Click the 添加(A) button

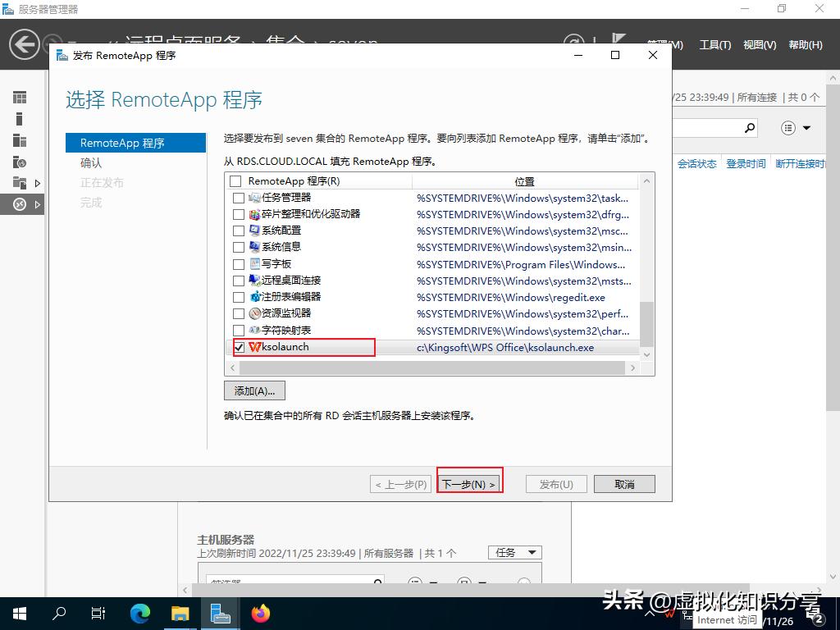(x=254, y=390)
